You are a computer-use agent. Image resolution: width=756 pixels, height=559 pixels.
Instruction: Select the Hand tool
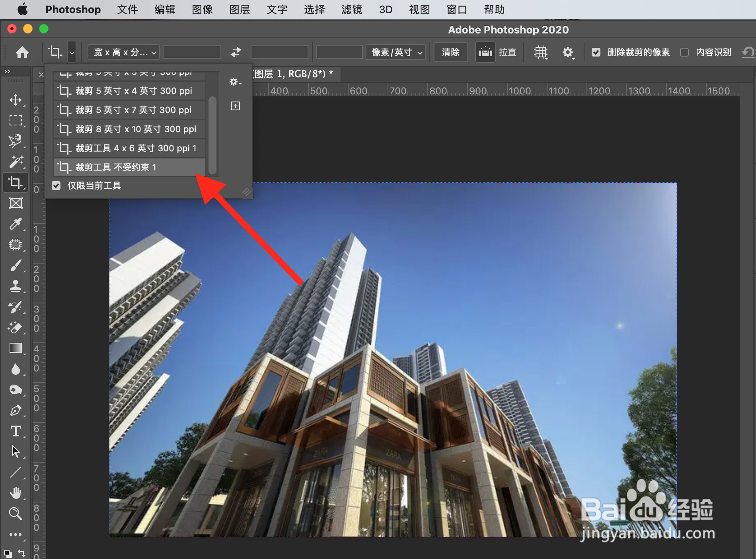[x=16, y=493]
